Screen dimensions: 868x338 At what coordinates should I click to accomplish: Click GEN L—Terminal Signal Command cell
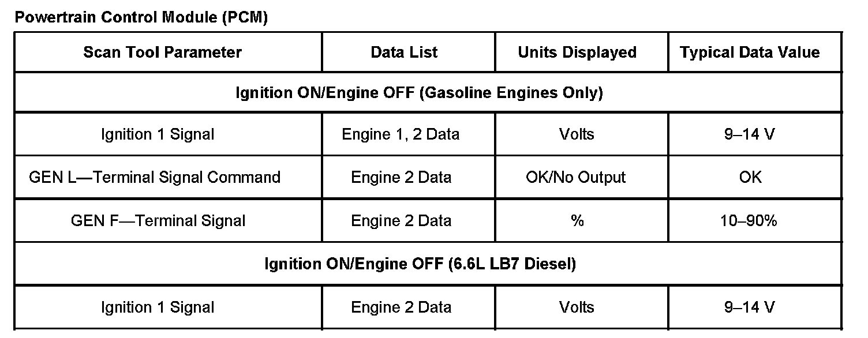point(155,177)
